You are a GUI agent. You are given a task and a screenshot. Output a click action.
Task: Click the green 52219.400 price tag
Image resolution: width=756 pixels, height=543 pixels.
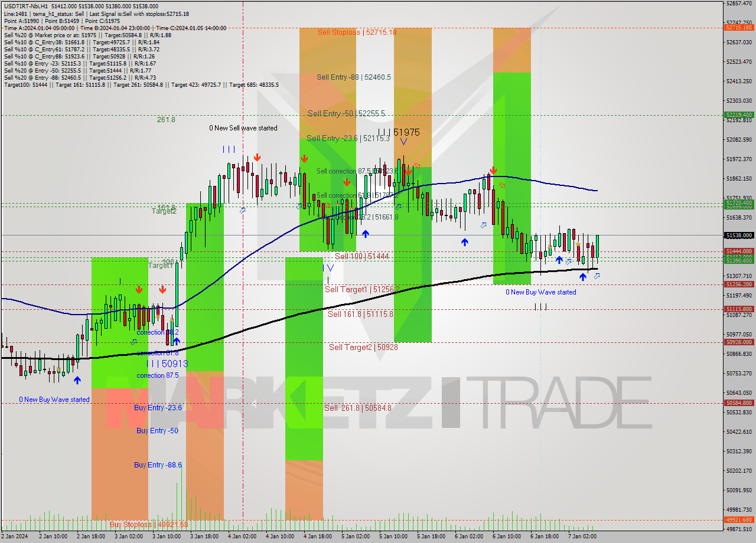(739, 115)
